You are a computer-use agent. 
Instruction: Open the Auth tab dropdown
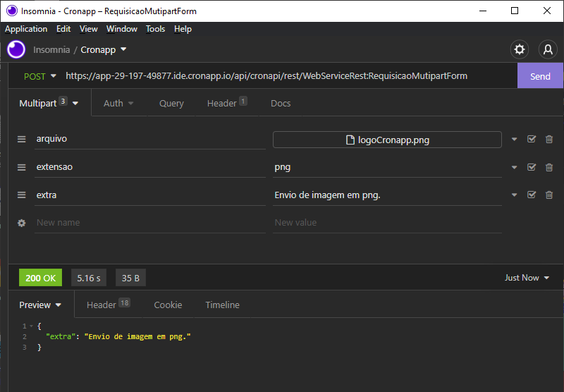(x=118, y=103)
